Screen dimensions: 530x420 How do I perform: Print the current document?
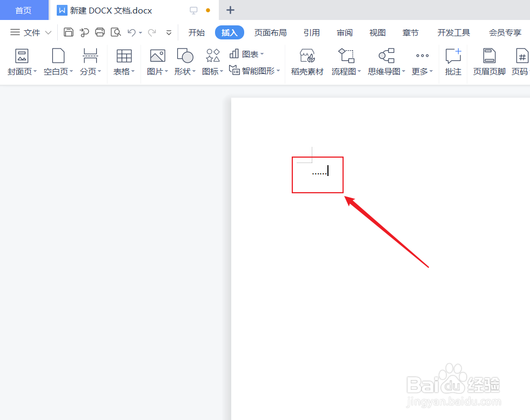pyautogui.click(x=99, y=32)
